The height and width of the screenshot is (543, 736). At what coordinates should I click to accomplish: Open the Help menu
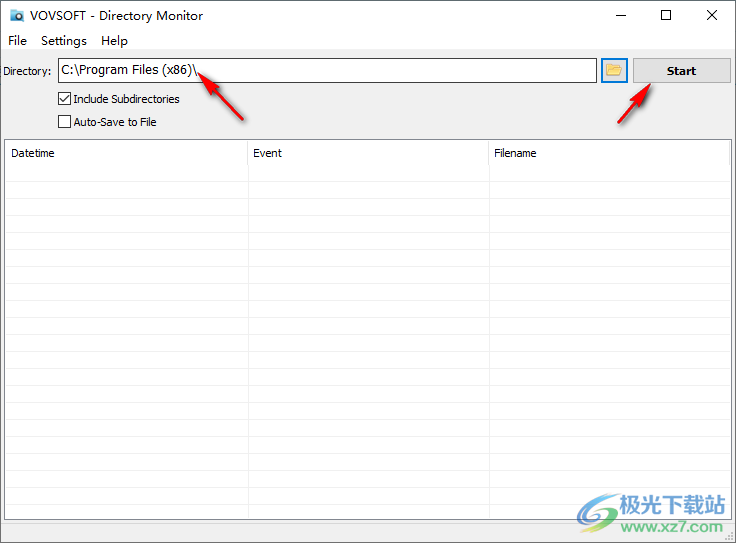[114, 41]
